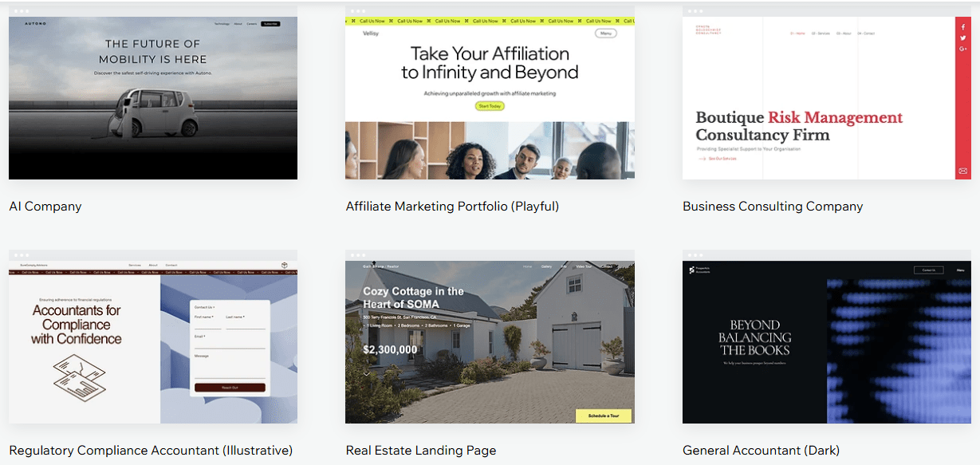This screenshot has height=465, width=980.
Task: Open the AI Company template title
Action: click(45, 206)
